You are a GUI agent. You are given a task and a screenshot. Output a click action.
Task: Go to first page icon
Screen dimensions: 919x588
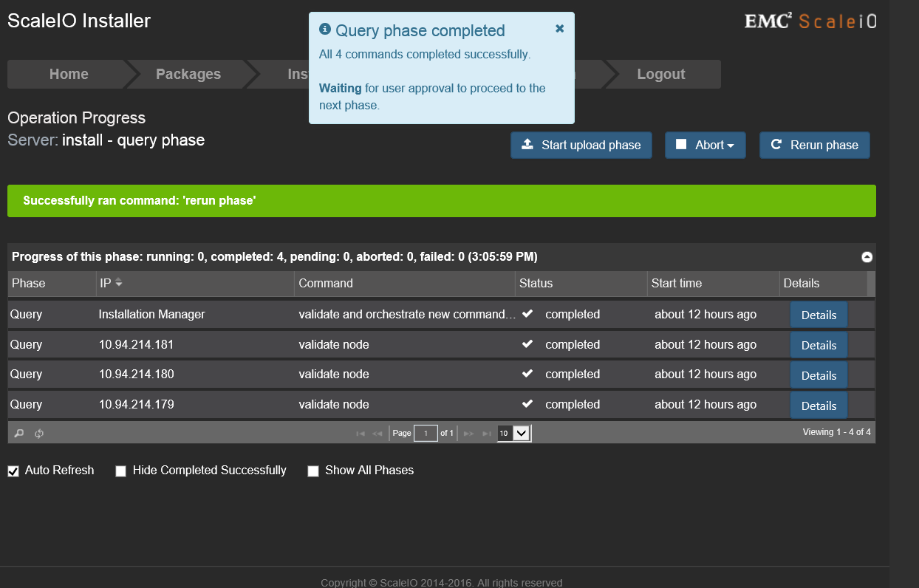(361, 434)
